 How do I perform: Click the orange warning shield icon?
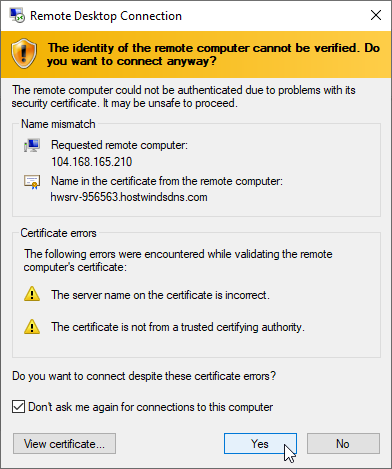tap(24, 53)
